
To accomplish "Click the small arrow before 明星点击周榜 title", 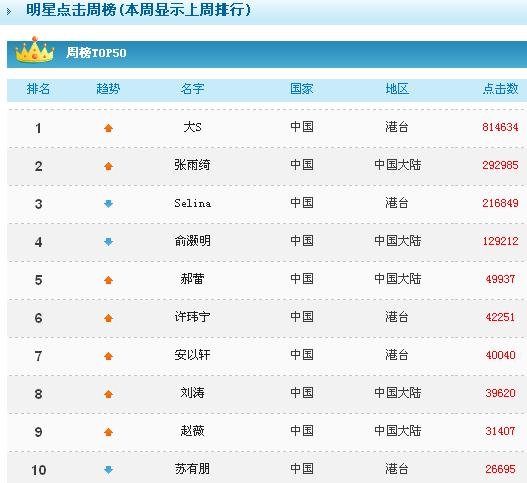I will pos(9,12).
